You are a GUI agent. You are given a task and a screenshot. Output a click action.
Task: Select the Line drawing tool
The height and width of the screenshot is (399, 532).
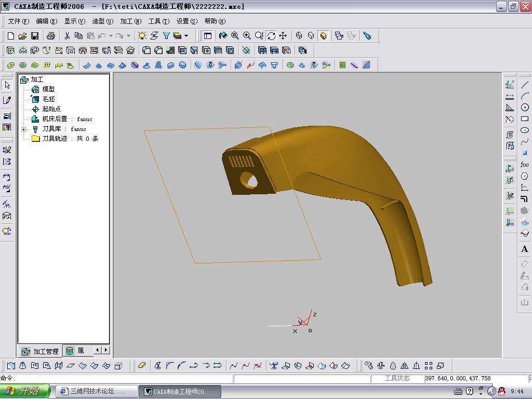pyautogui.click(x=525, y=85)
